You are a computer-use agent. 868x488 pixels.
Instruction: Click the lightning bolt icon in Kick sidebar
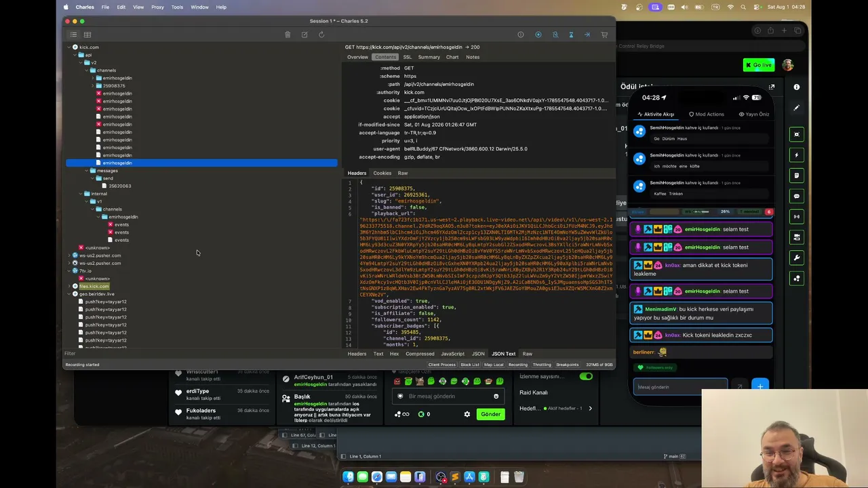coord(797,155)
